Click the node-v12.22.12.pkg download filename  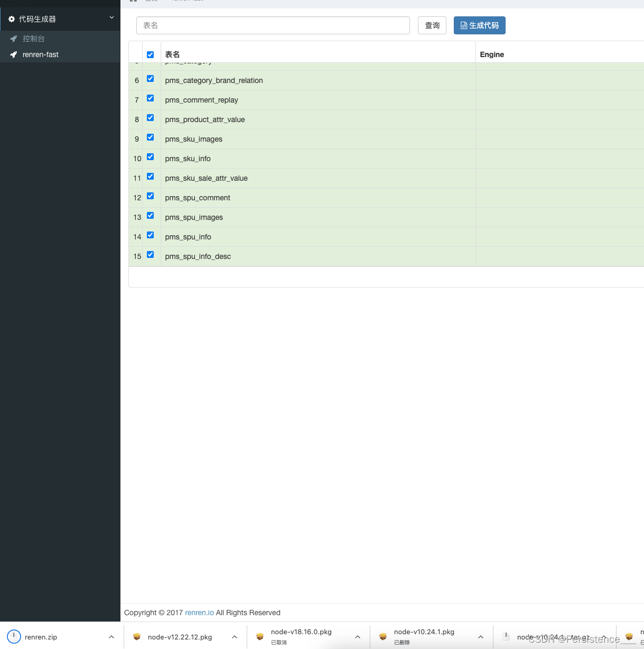click(180, 637)
